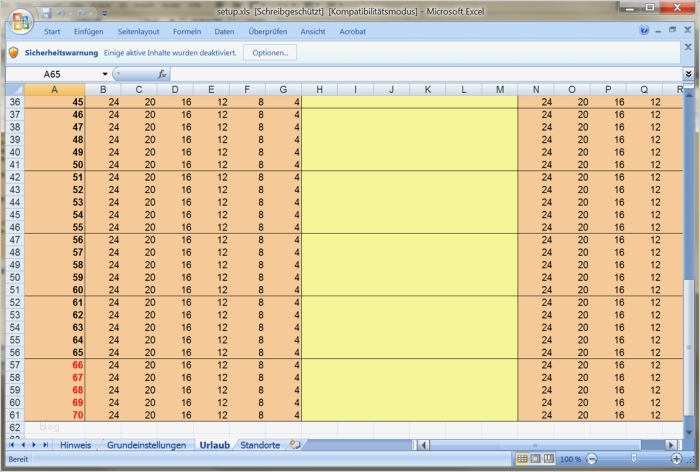Click red cell value 70
Image resolution: width=700 pixels, height=472 pixels.
54,415
